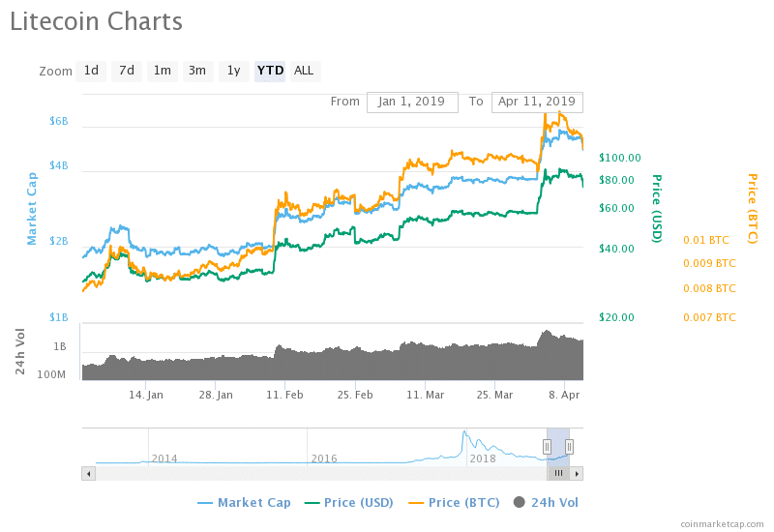Click the Market Cap axis title

point(32,209)
